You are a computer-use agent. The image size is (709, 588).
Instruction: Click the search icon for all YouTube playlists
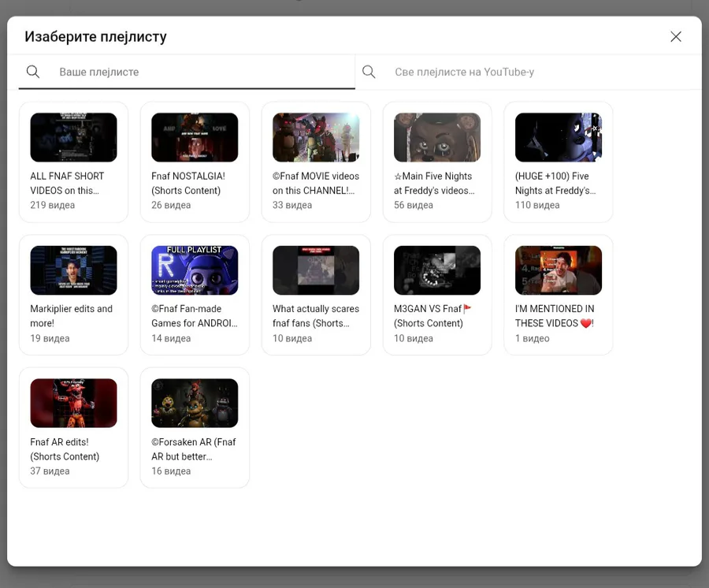(x=369, y=72)
